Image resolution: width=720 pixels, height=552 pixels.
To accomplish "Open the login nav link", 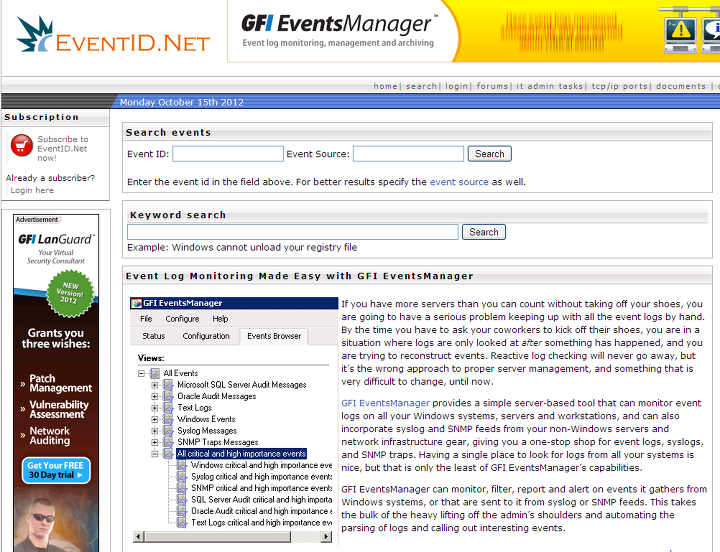I will (456, 86).
